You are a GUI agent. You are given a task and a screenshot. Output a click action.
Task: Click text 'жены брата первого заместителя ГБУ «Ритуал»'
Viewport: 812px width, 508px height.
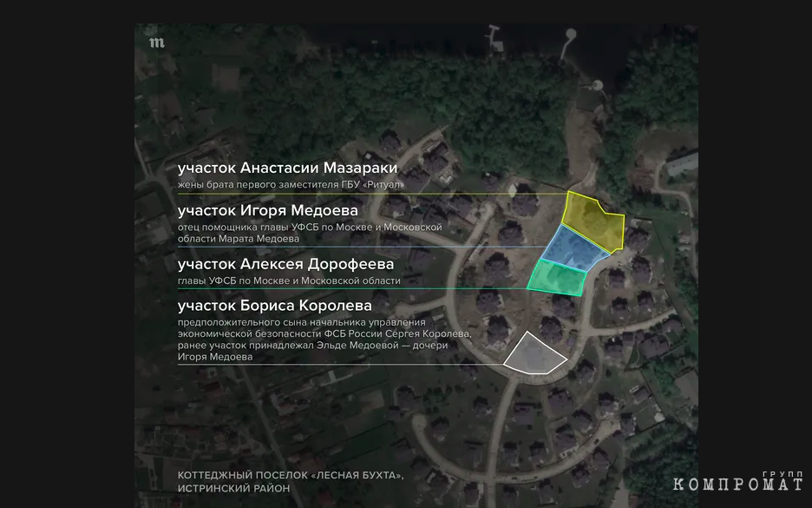[291, 185]
